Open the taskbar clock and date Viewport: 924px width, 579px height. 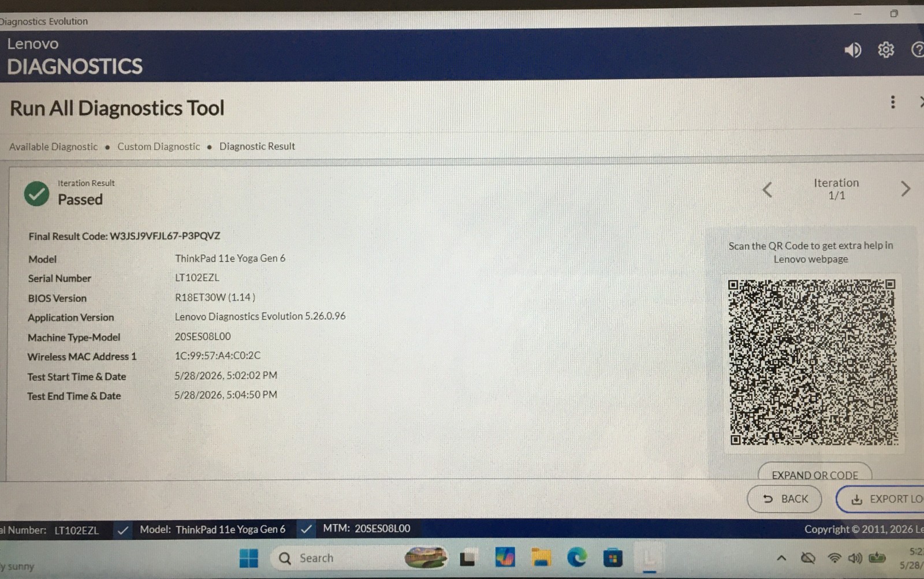(912, 558)
